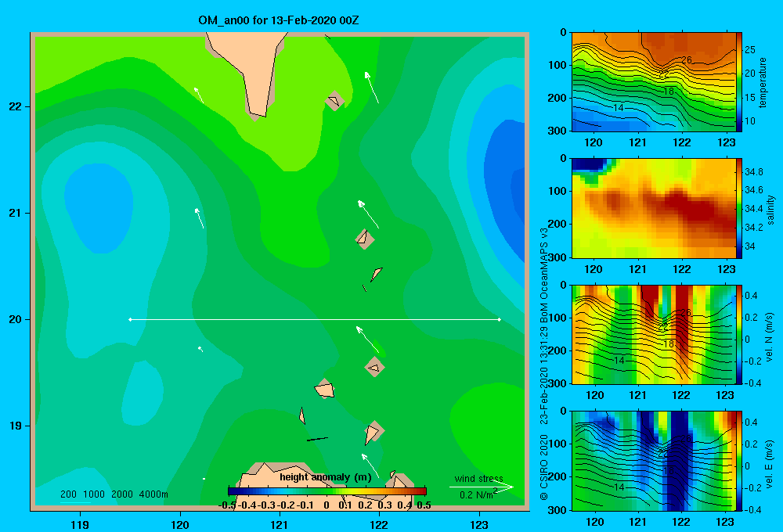This screenshot has width=783, height=532.
Task: Select the western endpoint of the transect line
Action: (130, 319)
